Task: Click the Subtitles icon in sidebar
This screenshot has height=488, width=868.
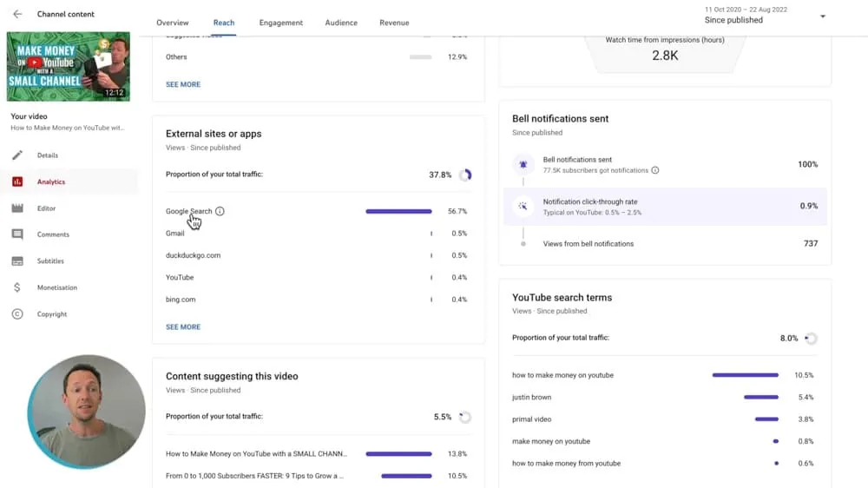Action: click(x=17, y=261)
